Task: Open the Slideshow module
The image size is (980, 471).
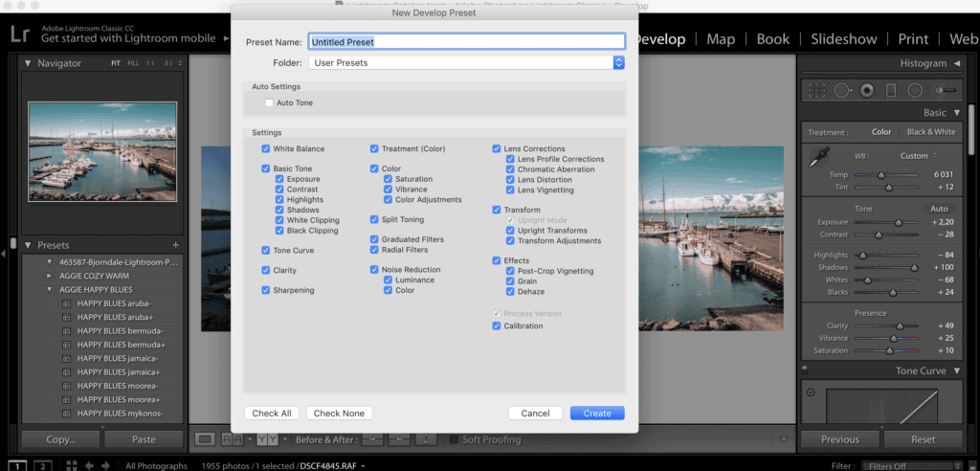Action: (x=843, y=39)
